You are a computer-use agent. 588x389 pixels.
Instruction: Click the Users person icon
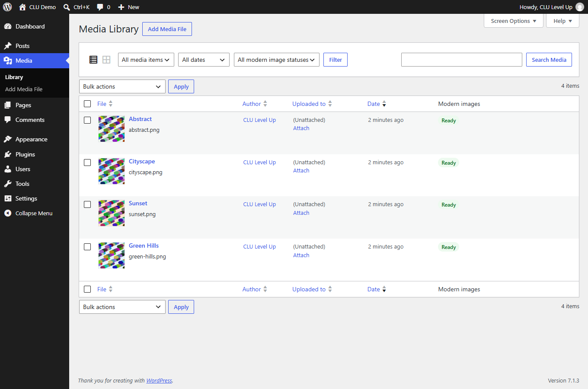point(8,169)
